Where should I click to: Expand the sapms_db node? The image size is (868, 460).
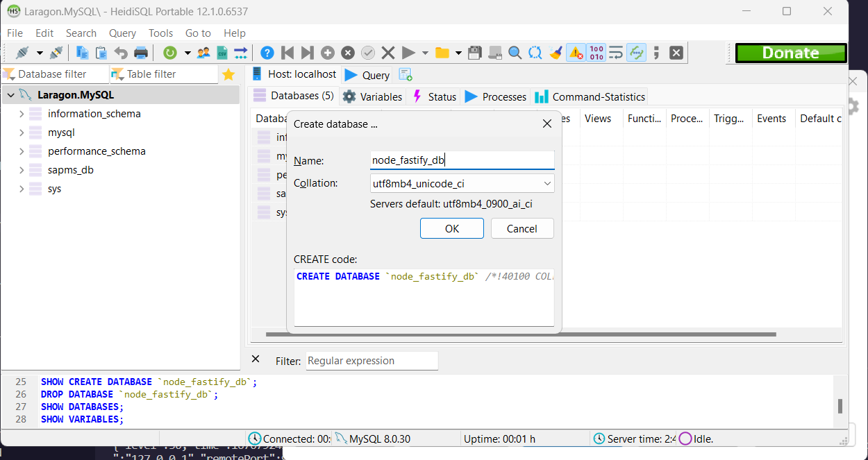22,170
